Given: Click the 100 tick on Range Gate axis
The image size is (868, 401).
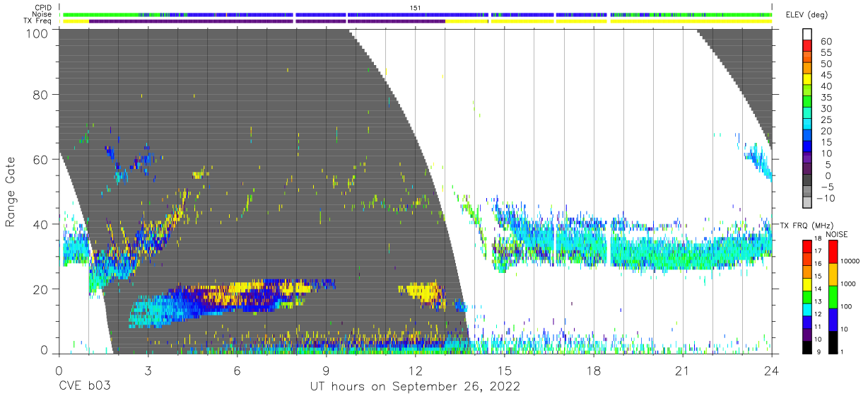Looking at the screenshot, I should tap(37, 33).
